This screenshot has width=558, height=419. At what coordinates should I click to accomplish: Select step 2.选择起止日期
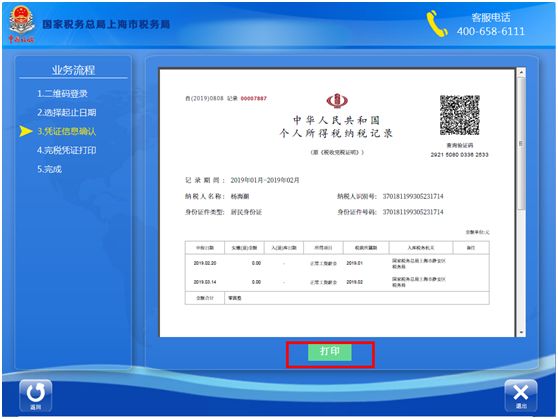coord(67,112)
